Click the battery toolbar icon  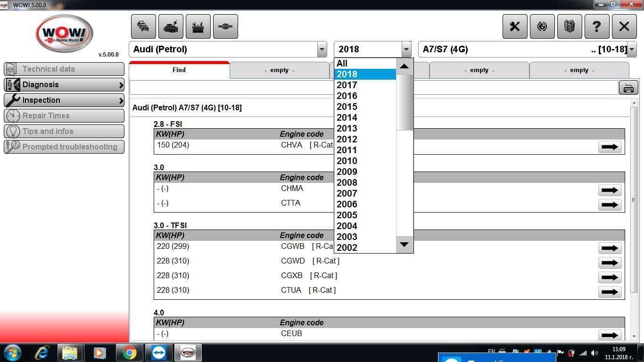point(198,26)
